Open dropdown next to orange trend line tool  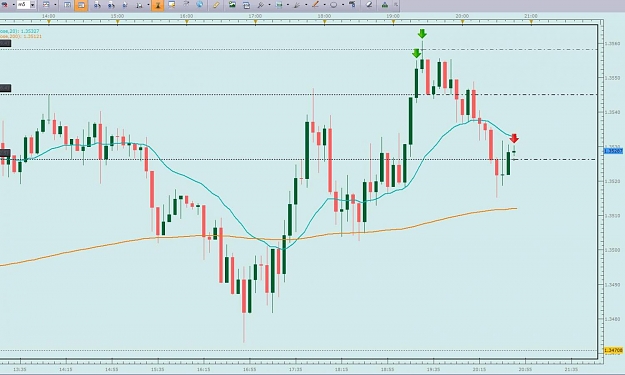pyautogui.click(x=324, y=5)
